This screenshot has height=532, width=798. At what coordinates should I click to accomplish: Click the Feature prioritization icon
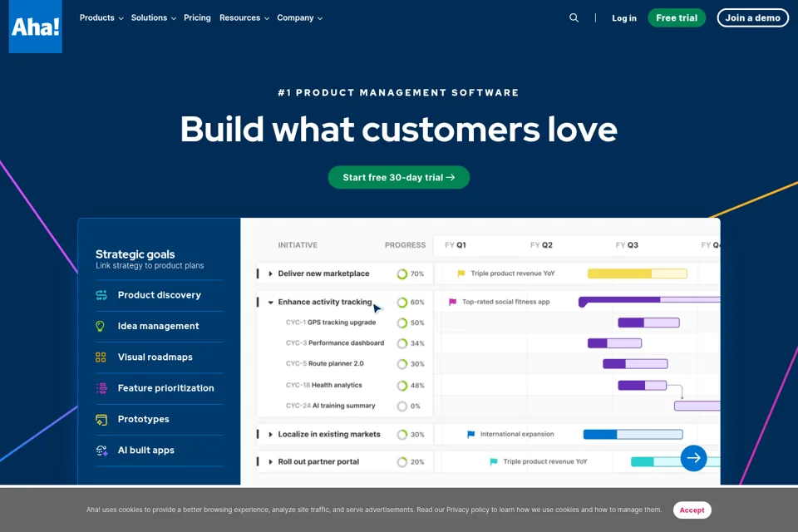click(101, 388)
